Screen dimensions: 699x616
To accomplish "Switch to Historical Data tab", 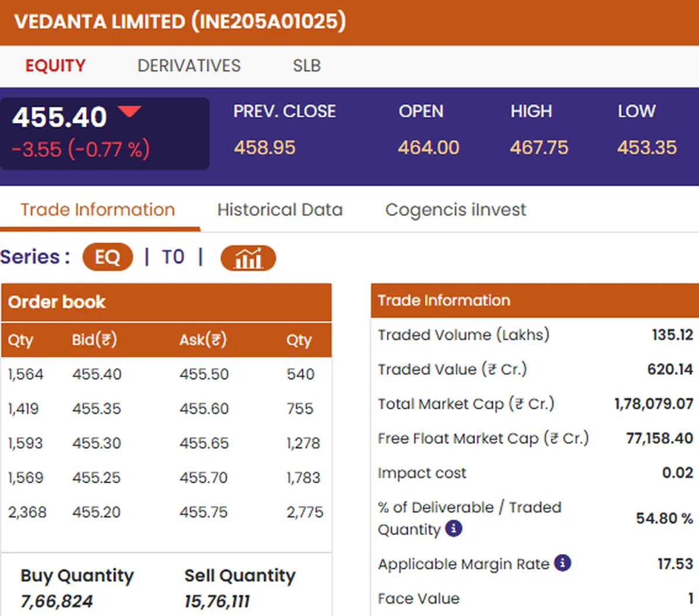I will (x=280, y=210).
